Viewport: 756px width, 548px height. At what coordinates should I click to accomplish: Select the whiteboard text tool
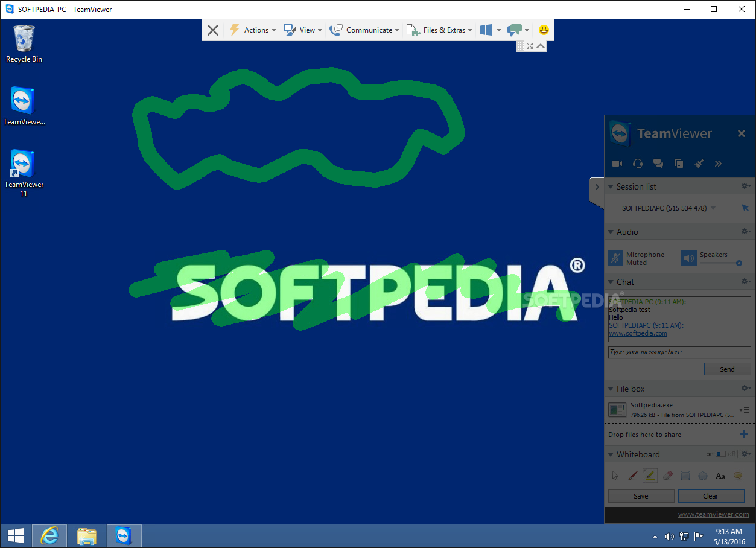720,476
